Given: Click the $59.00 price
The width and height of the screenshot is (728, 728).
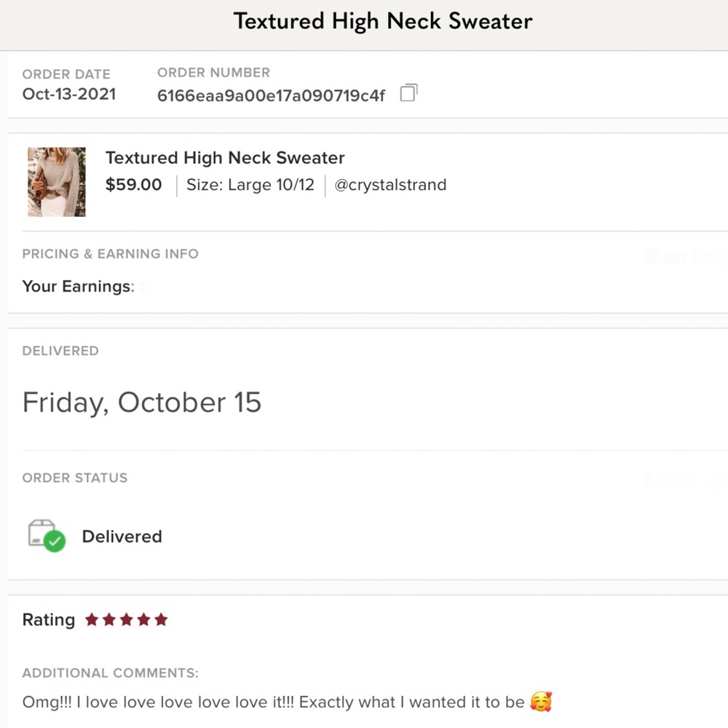Looking at the screenshot, I should 134,185.
